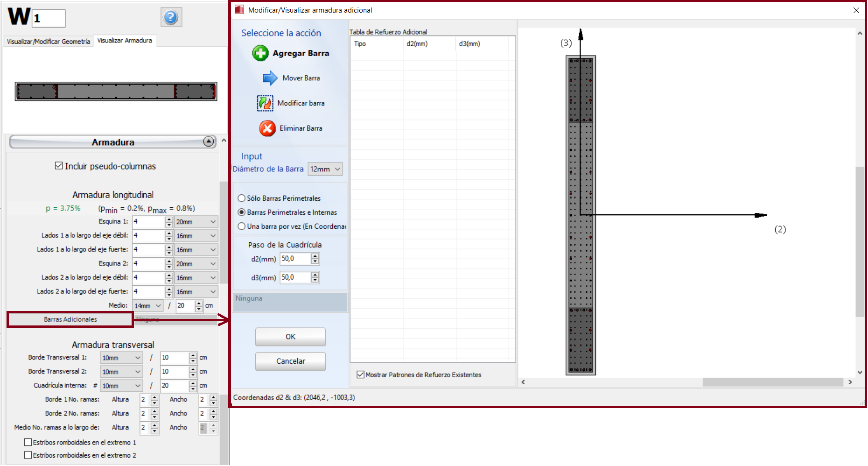The image size is (868, 466).
Task: Click the d2(mm) grid step input field
Action: [x=295, y=259]
